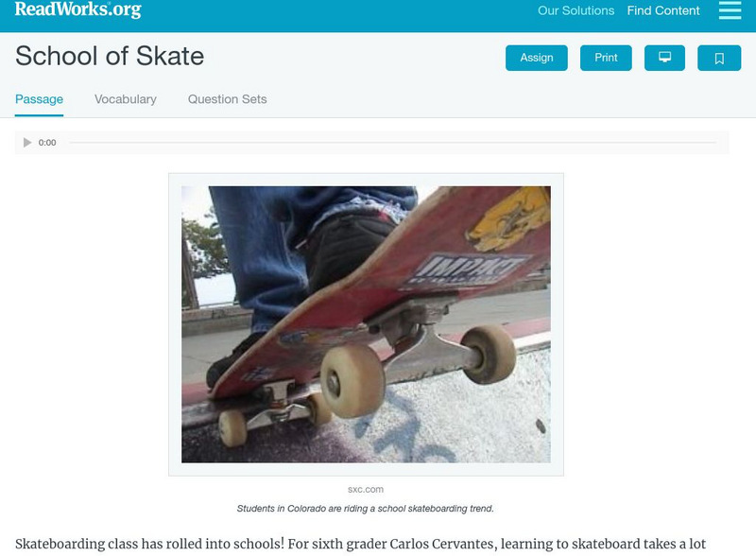Bookmark this passage with bookmark icon
The image size is (756, 556).
tap(719, 58)
